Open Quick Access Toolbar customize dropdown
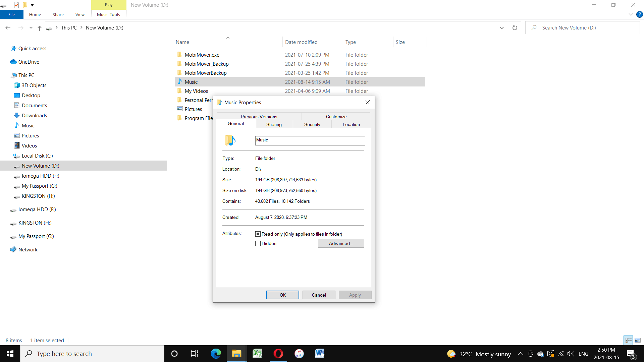The height and width of the screenshot is (362, 644). click(x=32, y=5)
